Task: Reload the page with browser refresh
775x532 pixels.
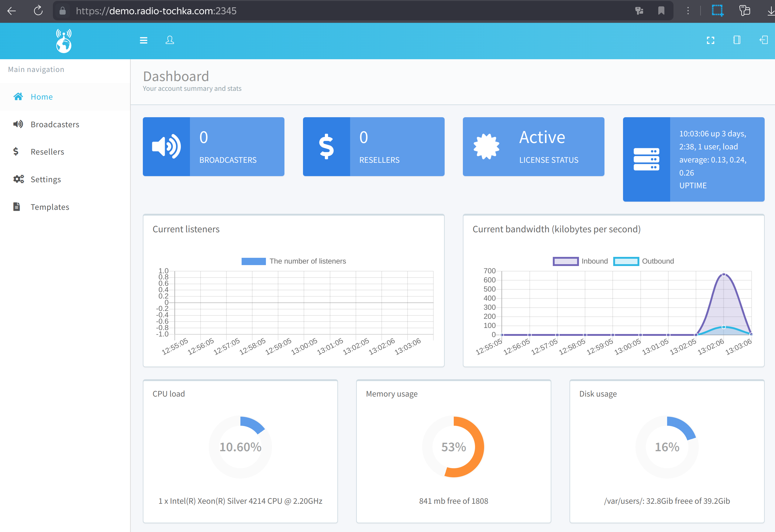Action: click(38, 11)
